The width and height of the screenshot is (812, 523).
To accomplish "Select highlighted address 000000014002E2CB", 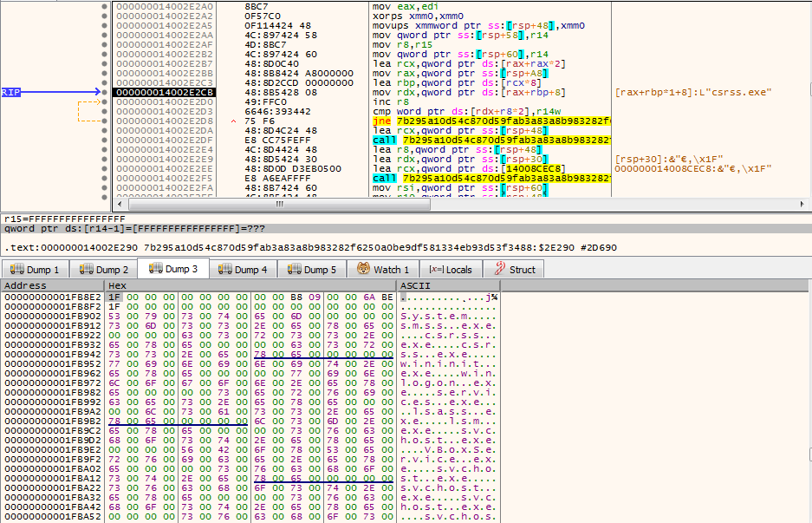I will click(166, 92).
